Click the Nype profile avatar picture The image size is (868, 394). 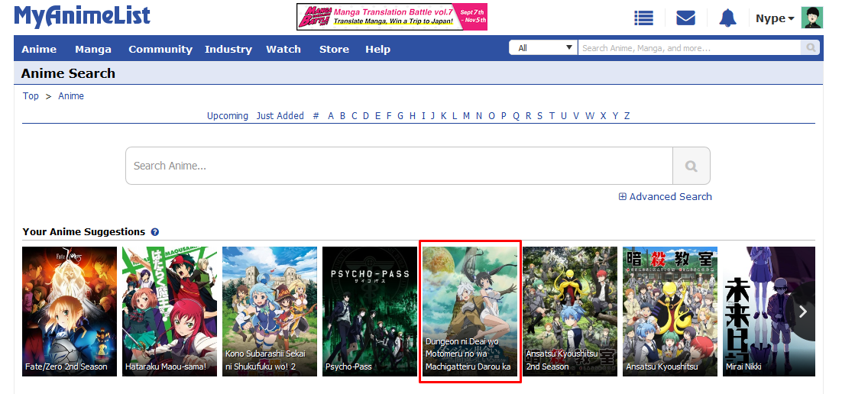pos(812,18)
